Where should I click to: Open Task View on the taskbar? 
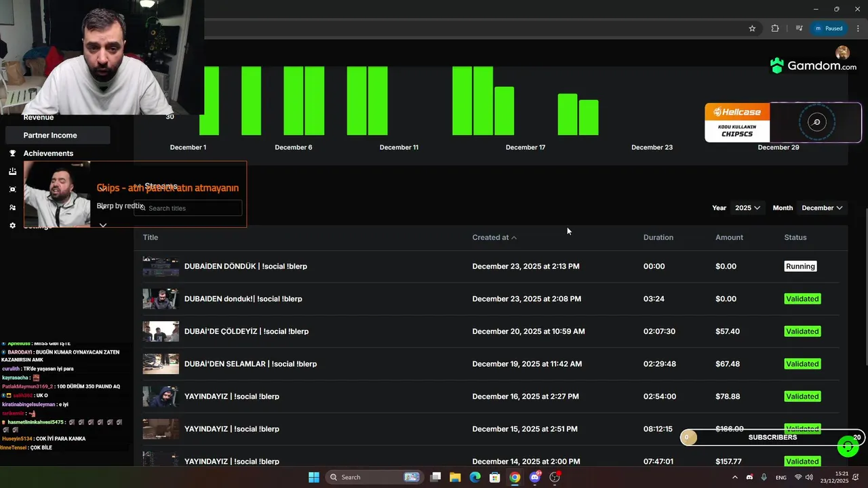click(x=435, y=477)
